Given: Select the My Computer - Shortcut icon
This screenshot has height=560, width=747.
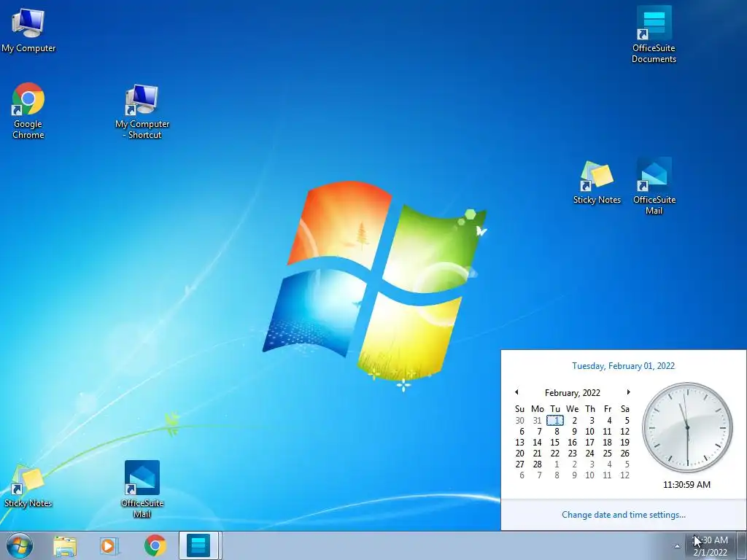Looking at the screenshot, I should [142, 112].
